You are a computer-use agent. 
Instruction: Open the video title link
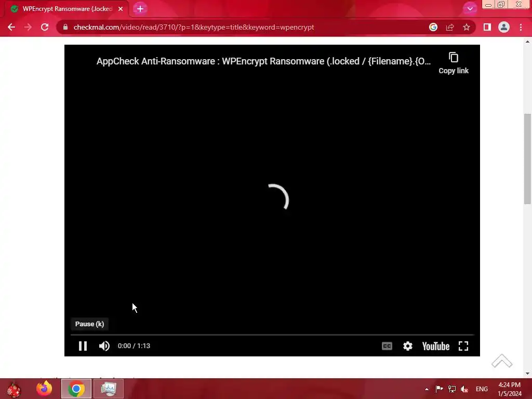pos(263,61)
